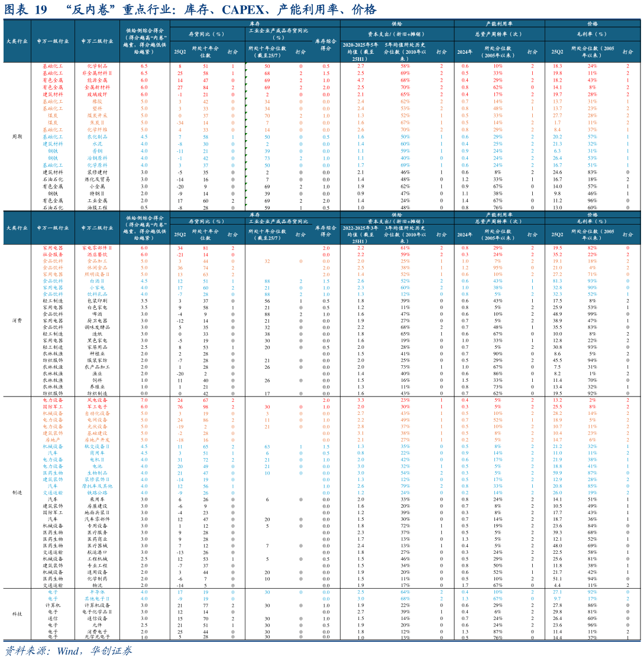644x659 pixels.
Task: Select the 产能利用率 header in top table
Action: tap(499, 24)
